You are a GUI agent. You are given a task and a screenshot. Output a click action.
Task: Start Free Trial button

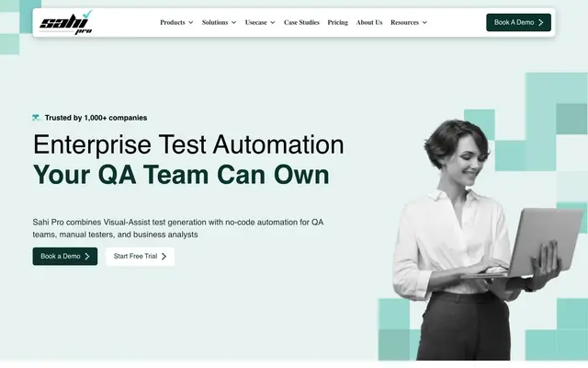point(140,256)
